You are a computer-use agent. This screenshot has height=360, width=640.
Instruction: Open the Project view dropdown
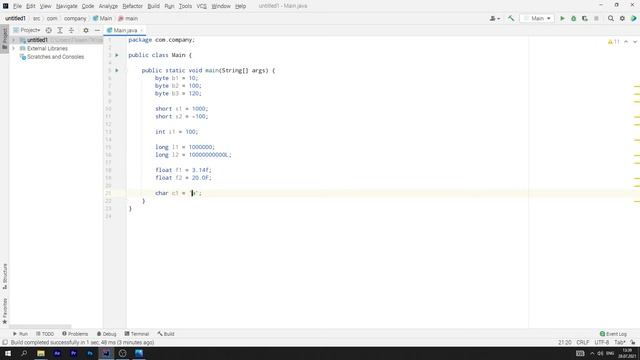pos(27,30)
